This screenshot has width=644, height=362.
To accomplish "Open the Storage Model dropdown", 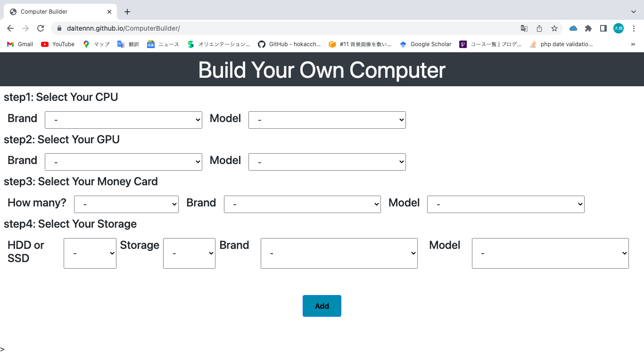I will (550, 253).
